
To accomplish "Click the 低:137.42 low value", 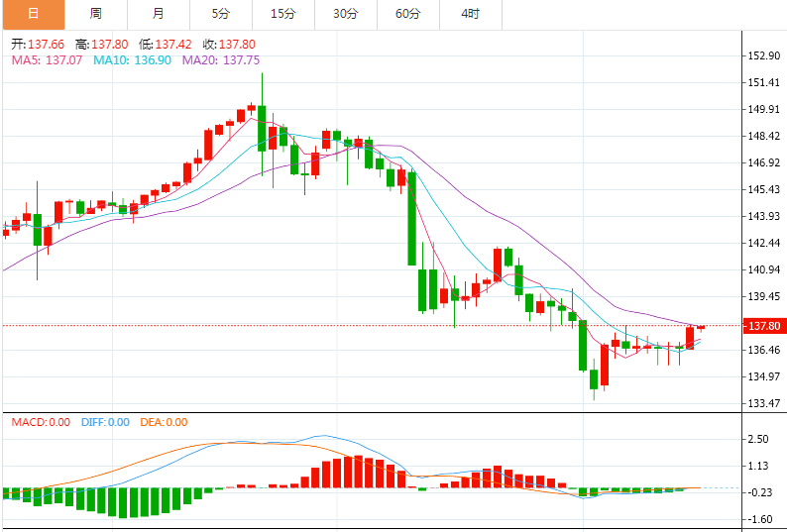I will point(166,45).
